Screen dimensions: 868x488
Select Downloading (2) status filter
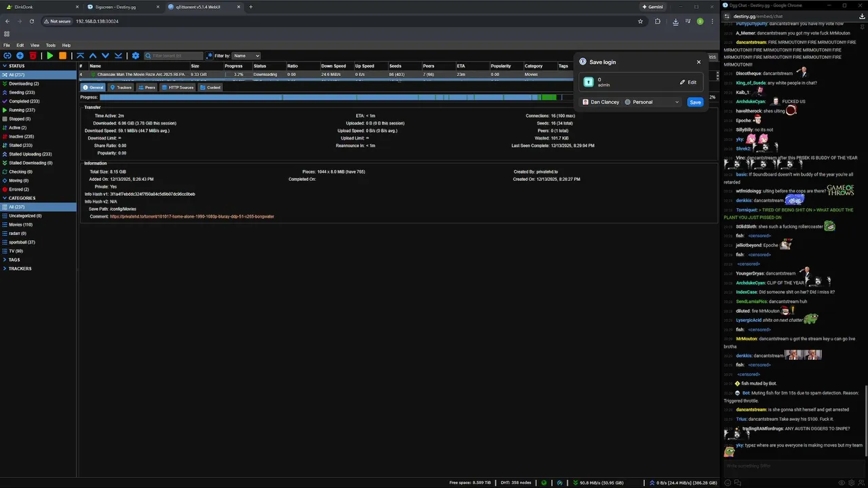click(x=38, y=83)
